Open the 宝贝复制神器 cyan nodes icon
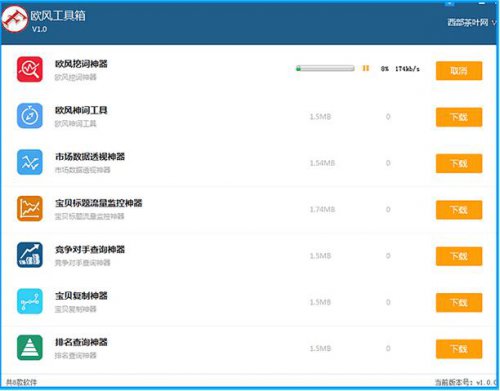This screenshot has height=391, width=500. coord(30,301)
